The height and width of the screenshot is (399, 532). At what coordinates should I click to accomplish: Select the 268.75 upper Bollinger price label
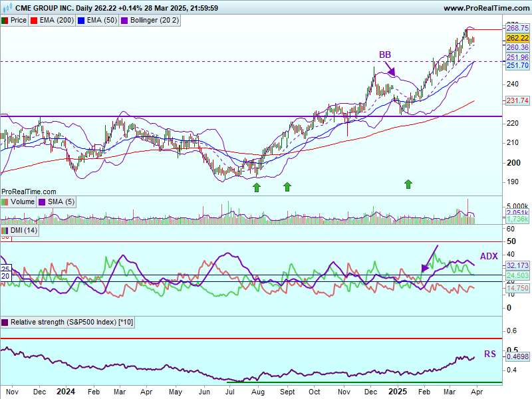tap(517, 29)
